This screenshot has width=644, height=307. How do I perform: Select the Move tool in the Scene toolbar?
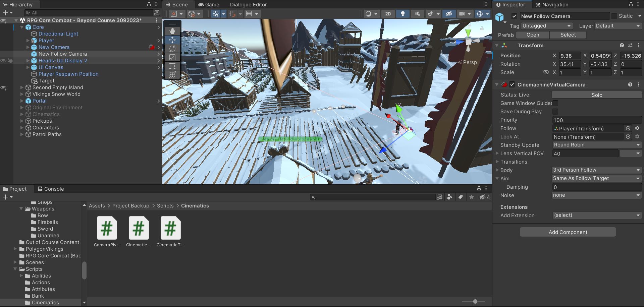pos(172,40)
